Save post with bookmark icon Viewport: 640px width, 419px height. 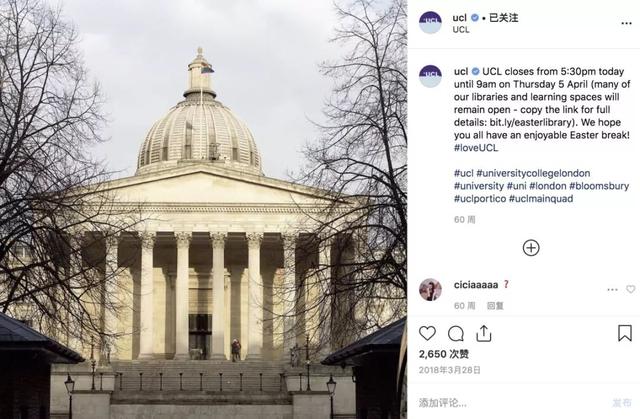624,333
